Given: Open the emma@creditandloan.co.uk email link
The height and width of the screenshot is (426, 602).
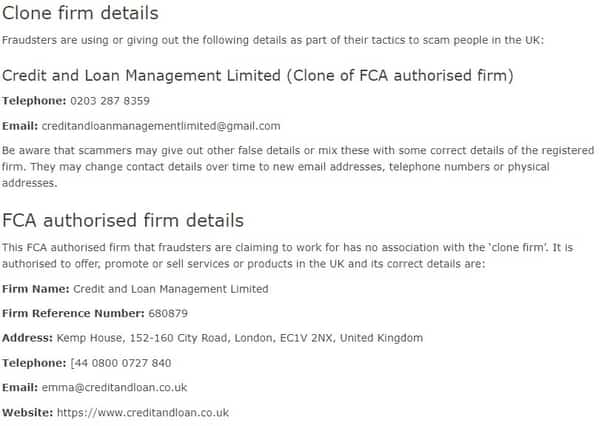Looking at the screenshot, I should [x=114, y=388].
